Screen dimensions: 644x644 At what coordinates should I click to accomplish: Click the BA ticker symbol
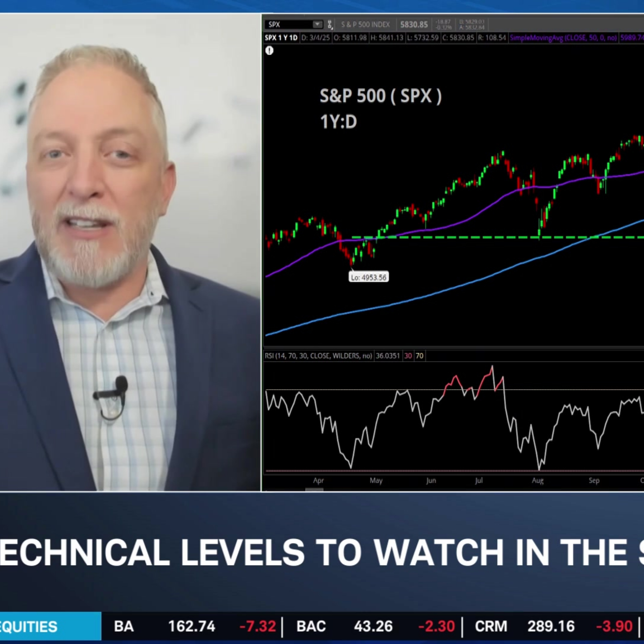coord(124,626)
